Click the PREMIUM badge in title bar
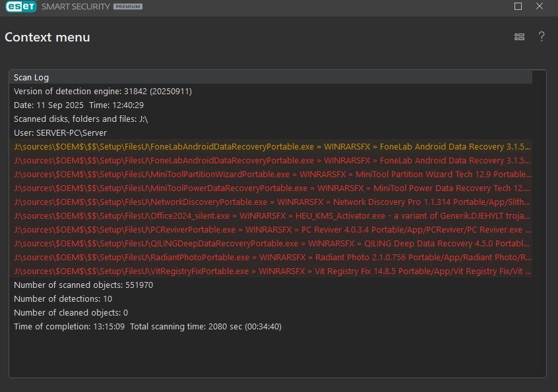558x392 pixels. click(128, 7)
